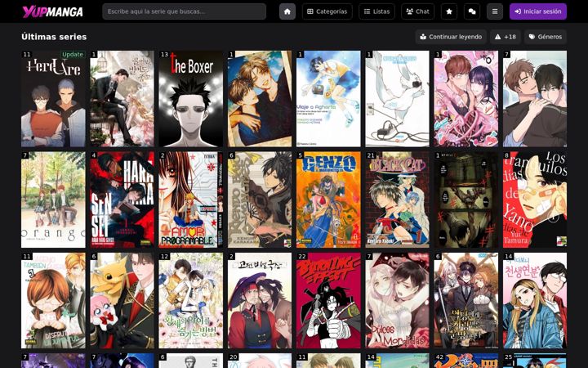Open the Amor Programable cover
588x368 pixels.
click(x=190, y=200)
